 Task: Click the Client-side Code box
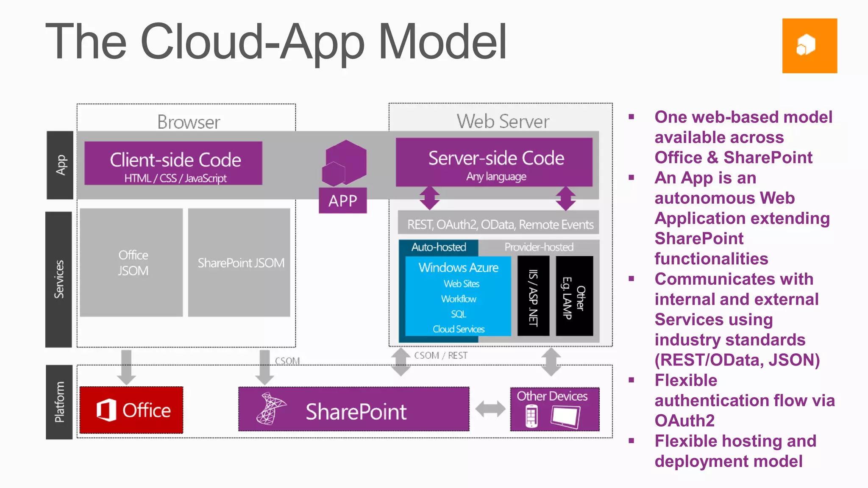[x=173, y=164]
